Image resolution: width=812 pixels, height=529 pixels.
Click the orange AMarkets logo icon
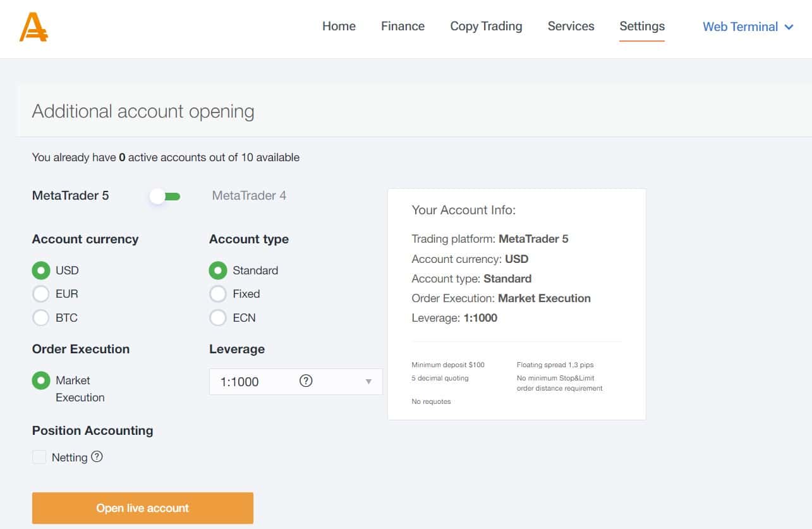(x=33, y=27)
